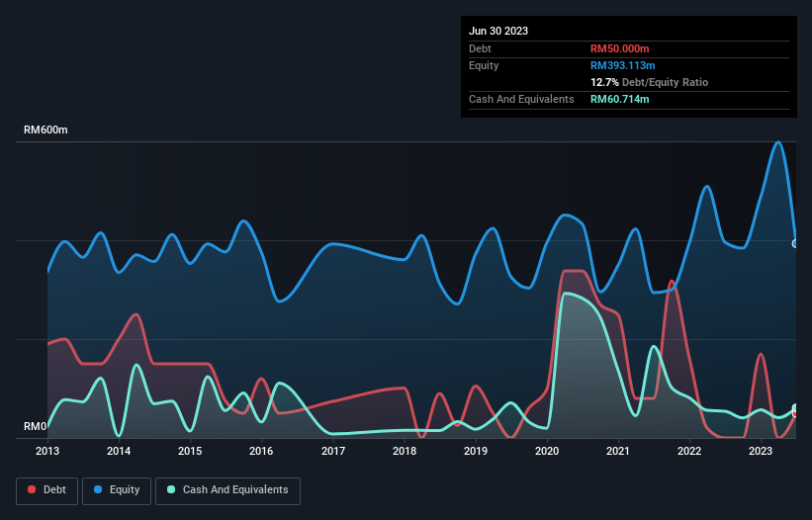Image resolution: width=812 pixels, height=520 pixels.
Task: Click the RM0 y-axis label
Action: [36, 426]
